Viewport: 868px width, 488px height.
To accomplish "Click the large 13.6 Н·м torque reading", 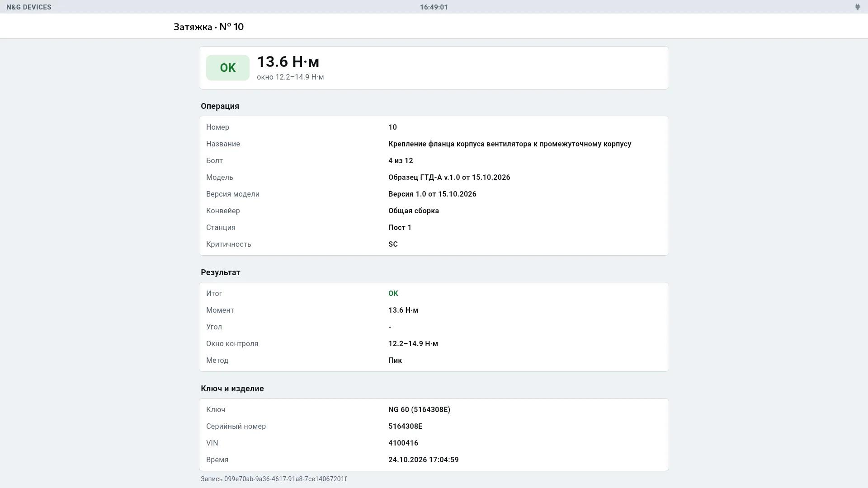I will (x=288, y=61).
